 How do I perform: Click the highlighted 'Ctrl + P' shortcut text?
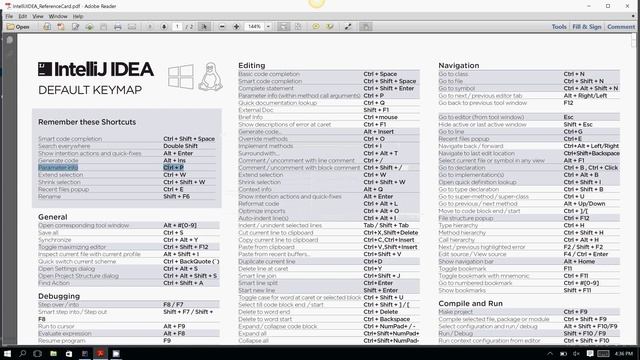point(173,167)
